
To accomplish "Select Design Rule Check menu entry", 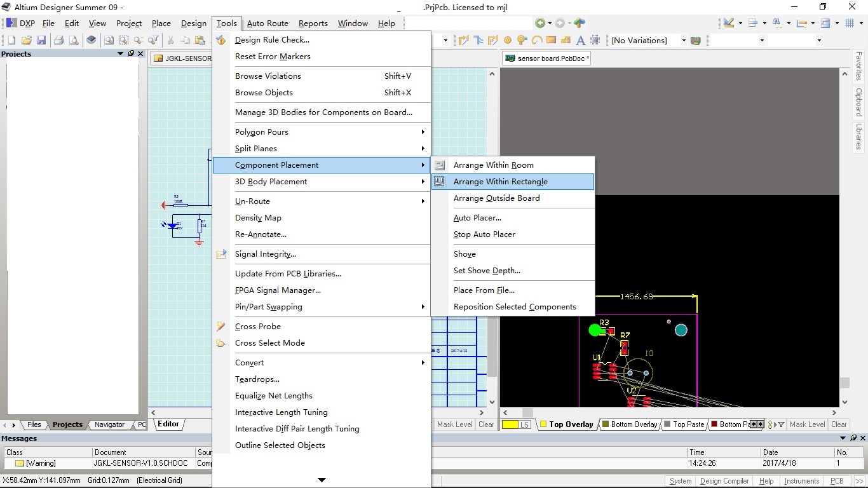I will pyautogui.click(x=322, y=40).
